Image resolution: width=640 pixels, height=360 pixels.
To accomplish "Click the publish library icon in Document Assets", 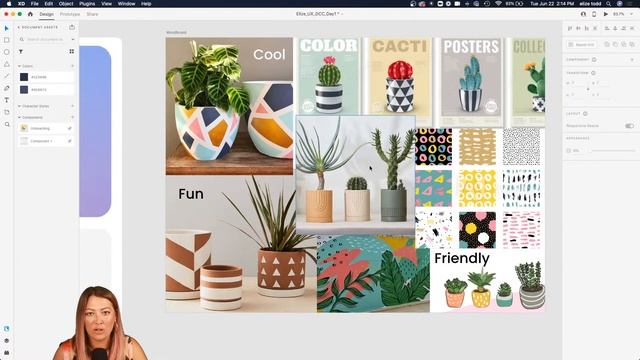I will point(72,27).
